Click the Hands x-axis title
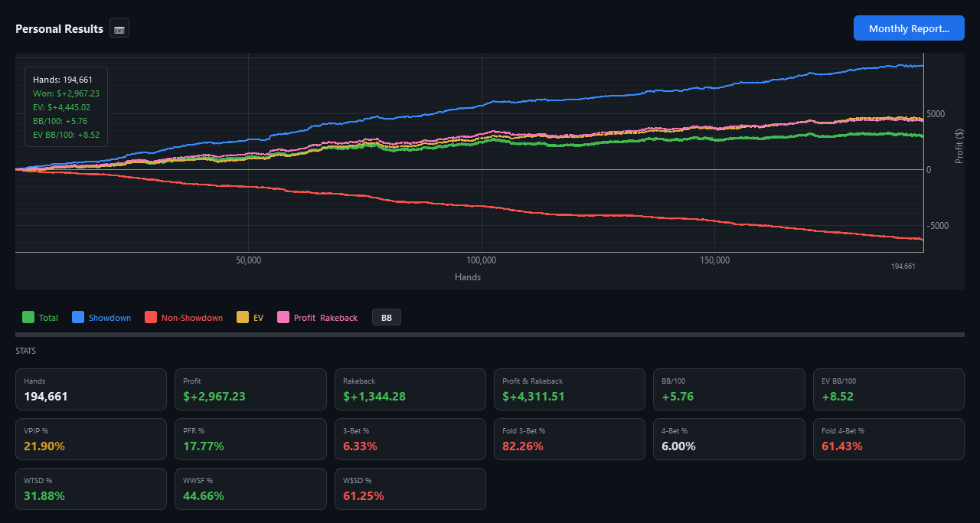The image size is (980, 523). click(x=468, y=276)
